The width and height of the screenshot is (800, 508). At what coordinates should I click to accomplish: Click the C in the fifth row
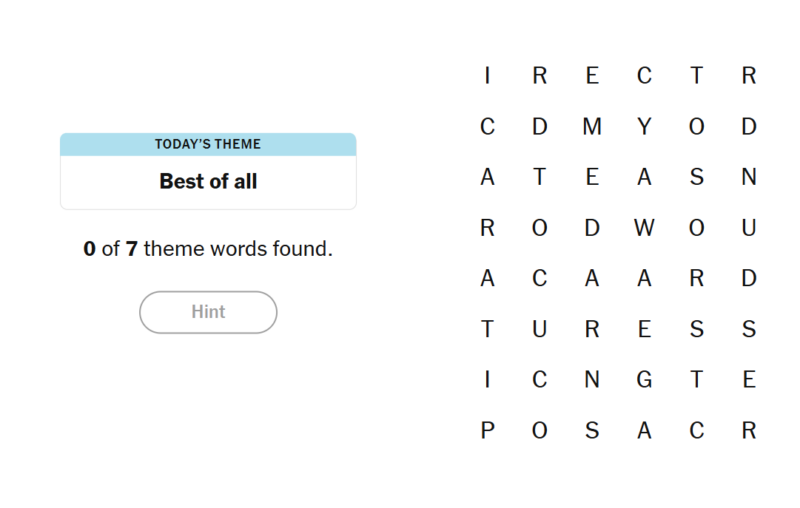click(540, 279)
